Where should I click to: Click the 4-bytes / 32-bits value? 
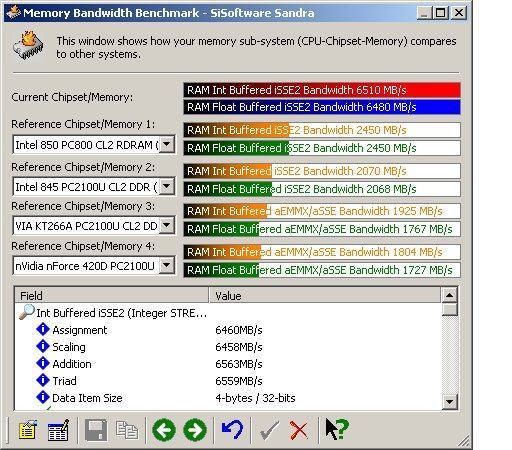[255, 398]
